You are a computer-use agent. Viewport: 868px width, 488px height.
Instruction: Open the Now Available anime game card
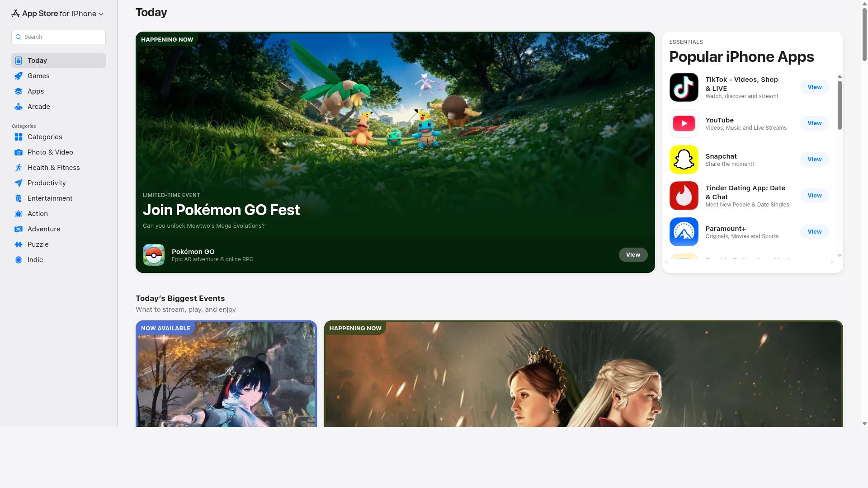226,374
